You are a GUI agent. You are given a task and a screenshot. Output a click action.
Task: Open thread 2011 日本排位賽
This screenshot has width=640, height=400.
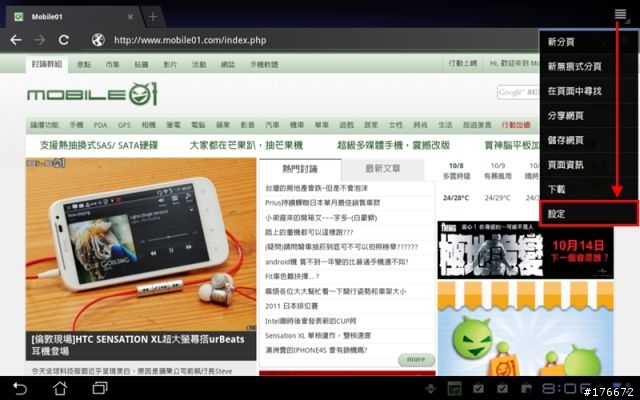[x=291, y=306]
